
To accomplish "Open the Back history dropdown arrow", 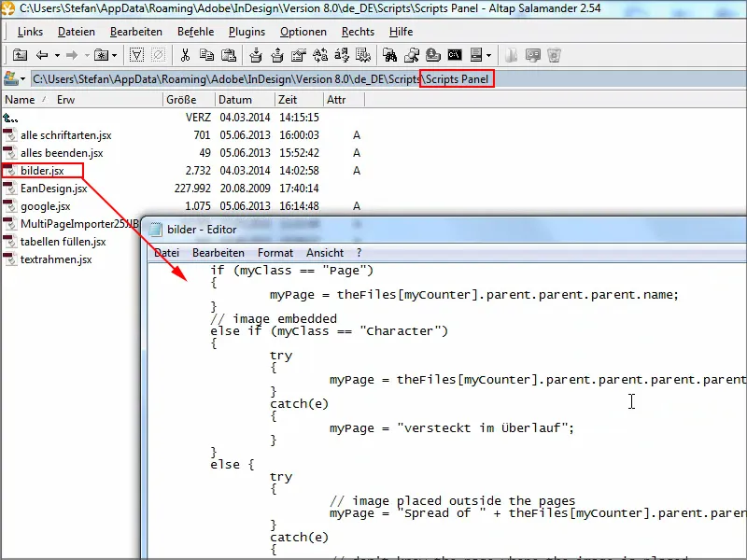I will click(x=57, y=56).
